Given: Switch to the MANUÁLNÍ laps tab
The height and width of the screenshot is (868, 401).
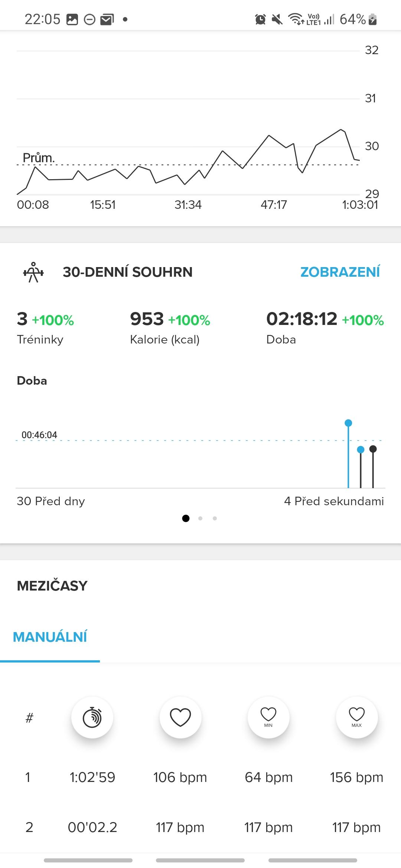Looking at the screenshot, I should pyautogui.click(x=50, y=637).
